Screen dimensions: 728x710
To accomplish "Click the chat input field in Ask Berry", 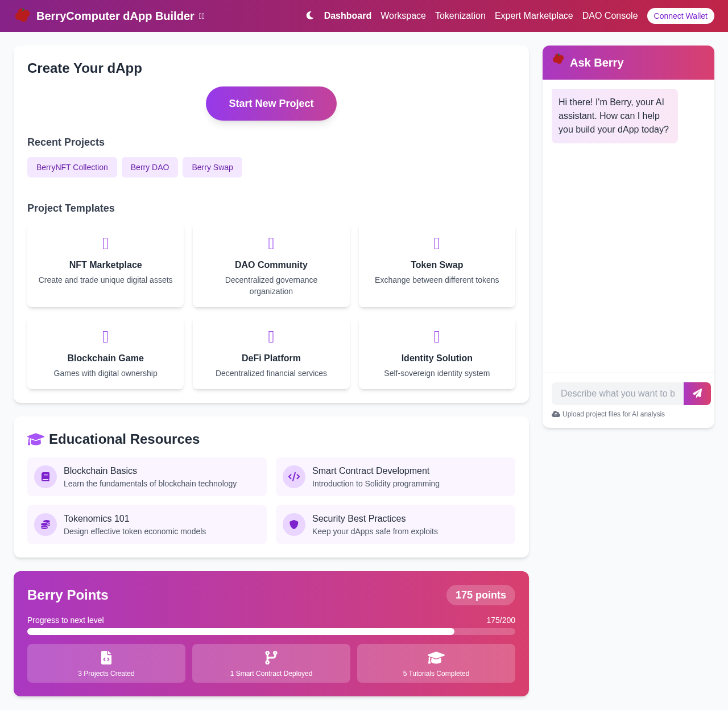I will (x=617, y=394).
